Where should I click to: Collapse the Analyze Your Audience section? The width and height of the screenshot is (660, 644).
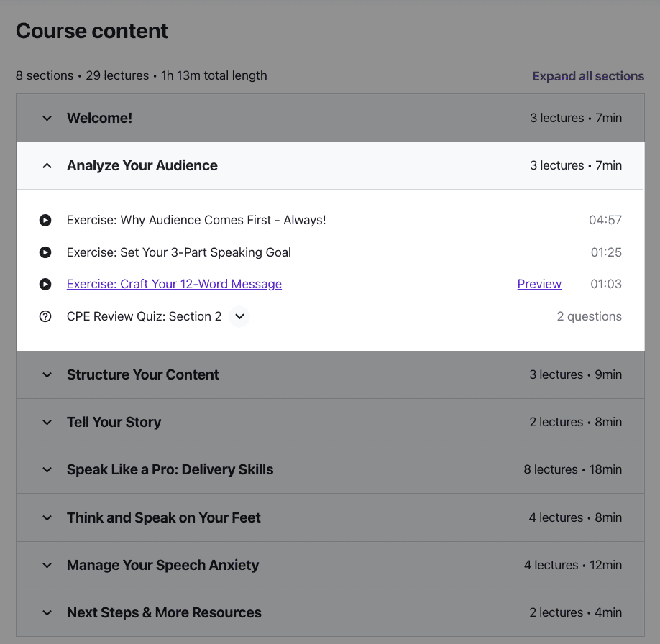[x=47, y=166]
